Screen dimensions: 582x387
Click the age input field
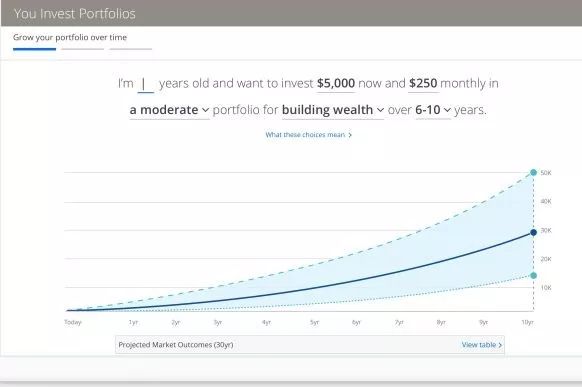tap(146, 84)
